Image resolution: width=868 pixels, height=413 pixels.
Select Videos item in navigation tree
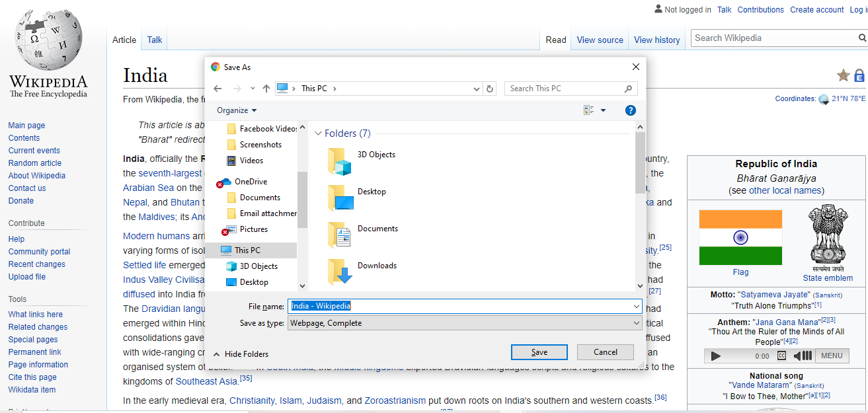[245, 161]
